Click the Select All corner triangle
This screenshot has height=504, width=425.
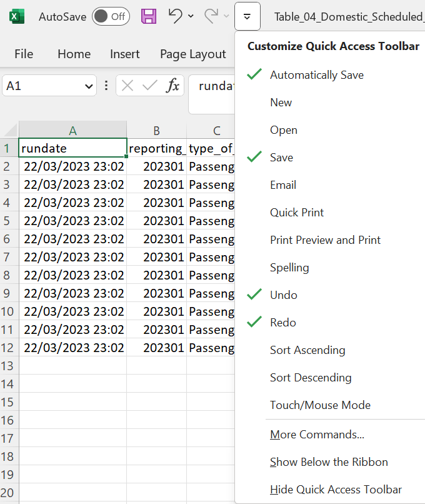[x=11, y=131]
